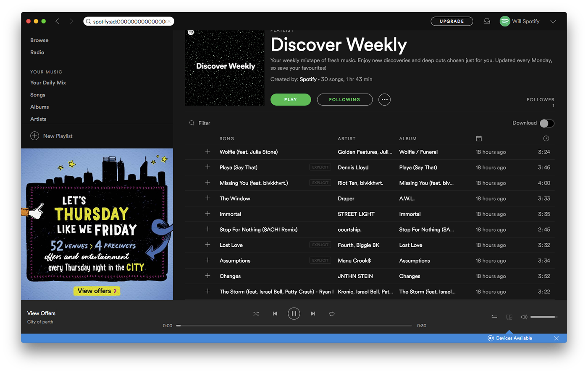Save Assumptions with plus icon
The height and width of the screenshot is (373, 588).
pyautogui.click(x=208, y=260)
